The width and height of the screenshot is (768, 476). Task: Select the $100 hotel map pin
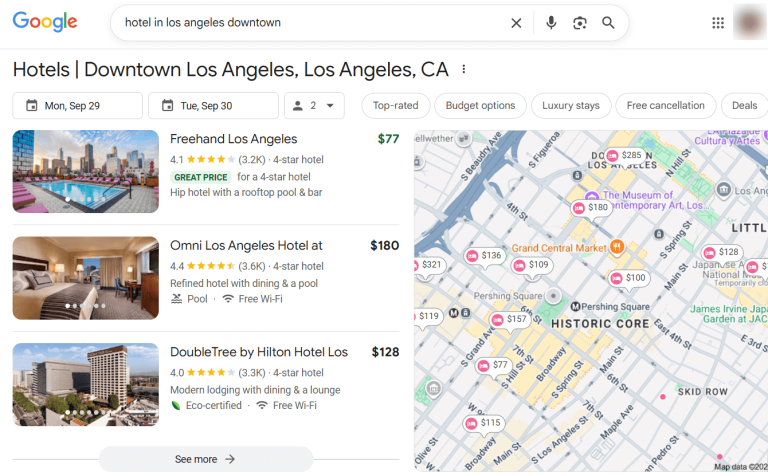628,278
